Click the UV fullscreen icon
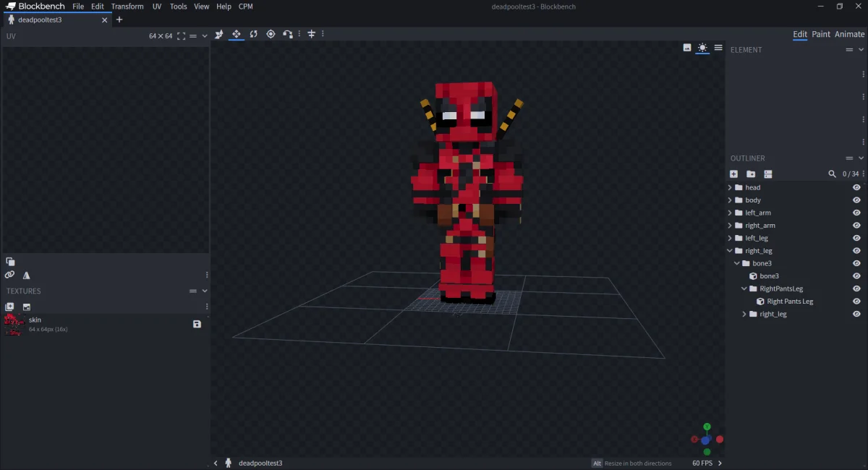This screenshot has width=868, height=470. pos(182,36)
